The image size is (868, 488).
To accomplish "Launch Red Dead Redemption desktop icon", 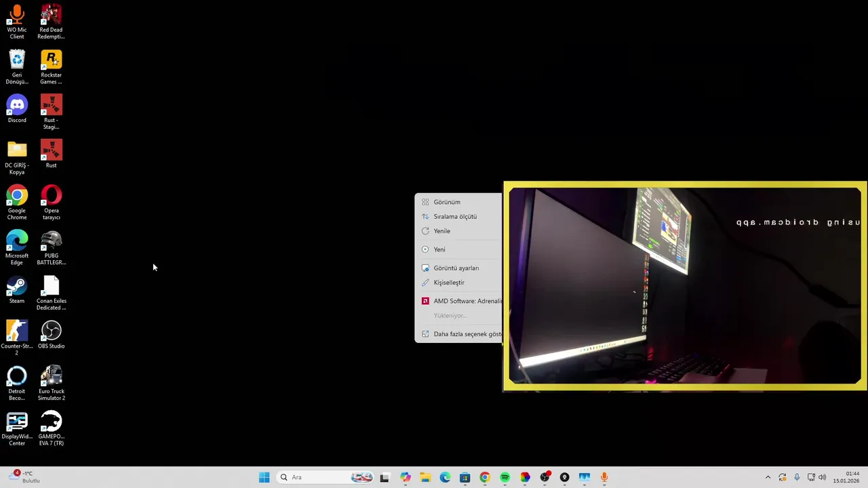I will point(51,22).
